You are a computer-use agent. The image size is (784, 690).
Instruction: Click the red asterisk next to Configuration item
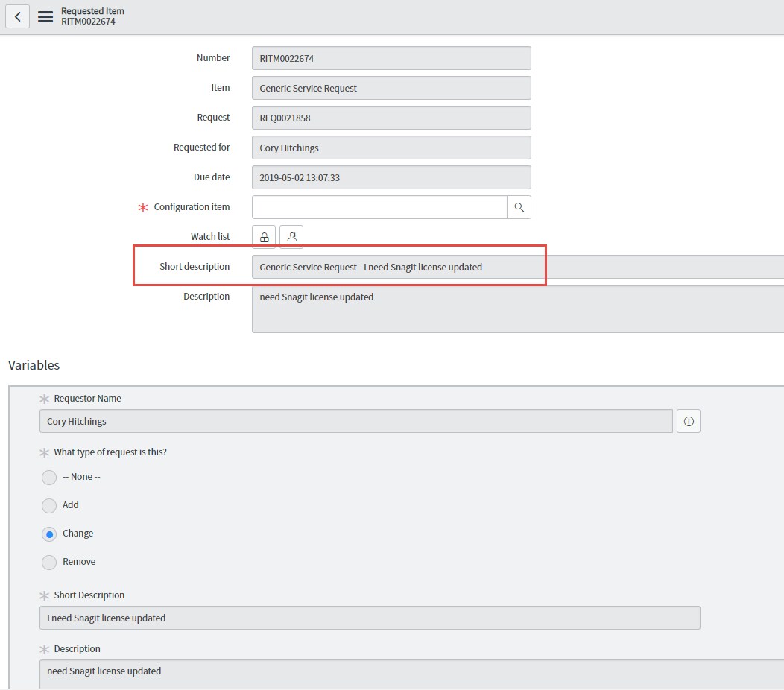[142, 207]
